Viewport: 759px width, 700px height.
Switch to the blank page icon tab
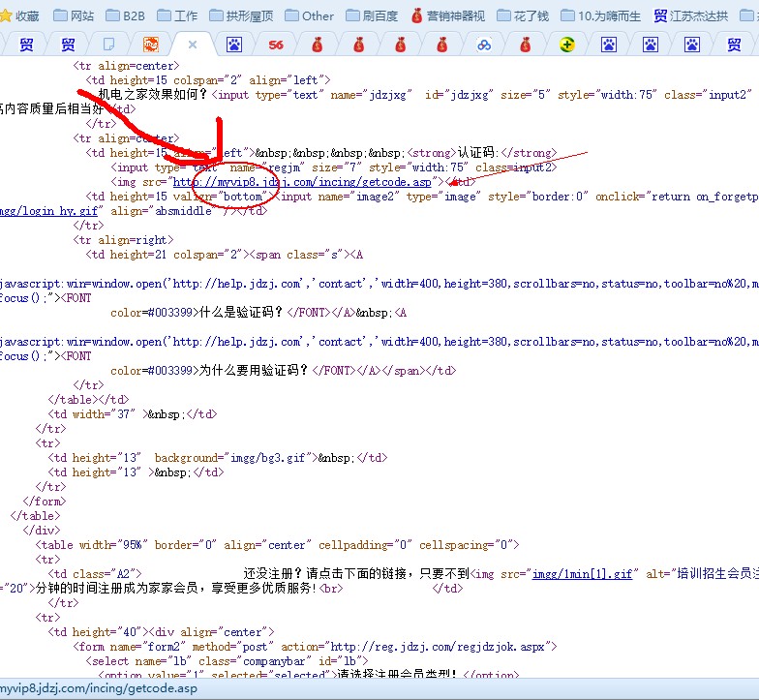click(109, 45)
